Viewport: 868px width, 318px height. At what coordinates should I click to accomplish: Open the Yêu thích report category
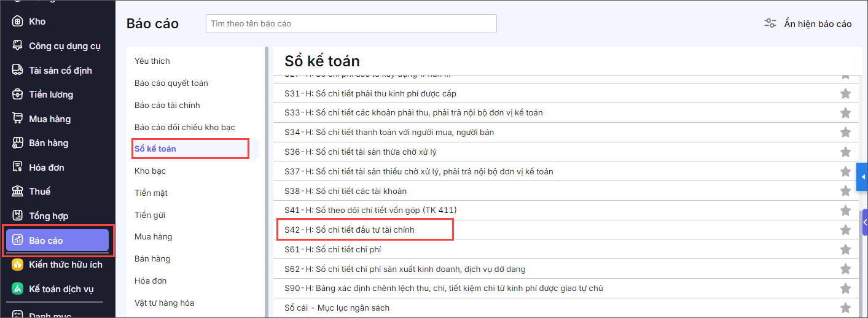152,61
